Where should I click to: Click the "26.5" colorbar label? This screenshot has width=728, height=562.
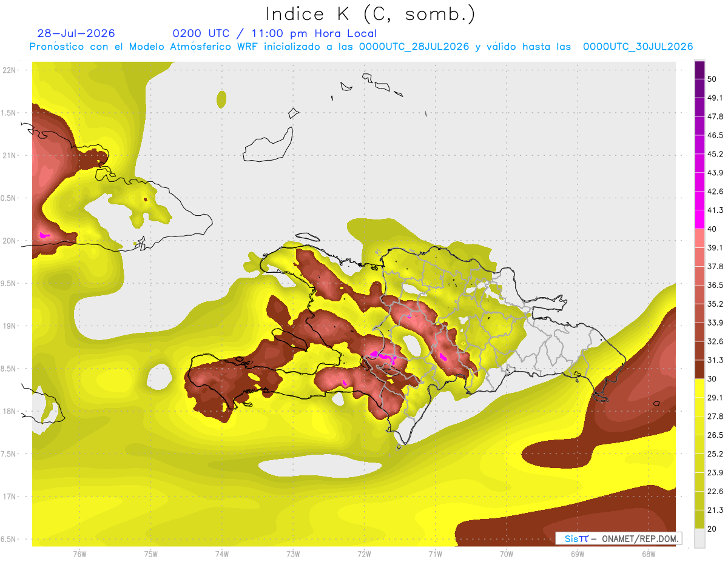click(x=715, y=435)
